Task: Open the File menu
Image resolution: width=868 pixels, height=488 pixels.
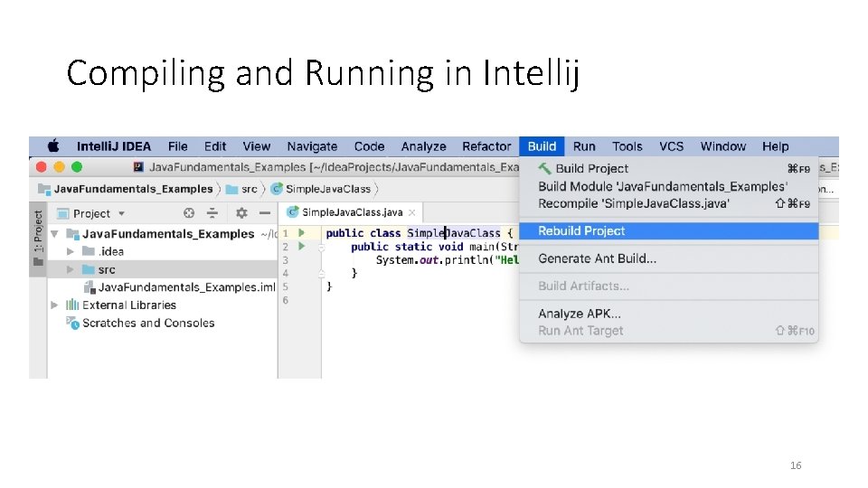Action: pyautogui.click(x=178, y=146)
